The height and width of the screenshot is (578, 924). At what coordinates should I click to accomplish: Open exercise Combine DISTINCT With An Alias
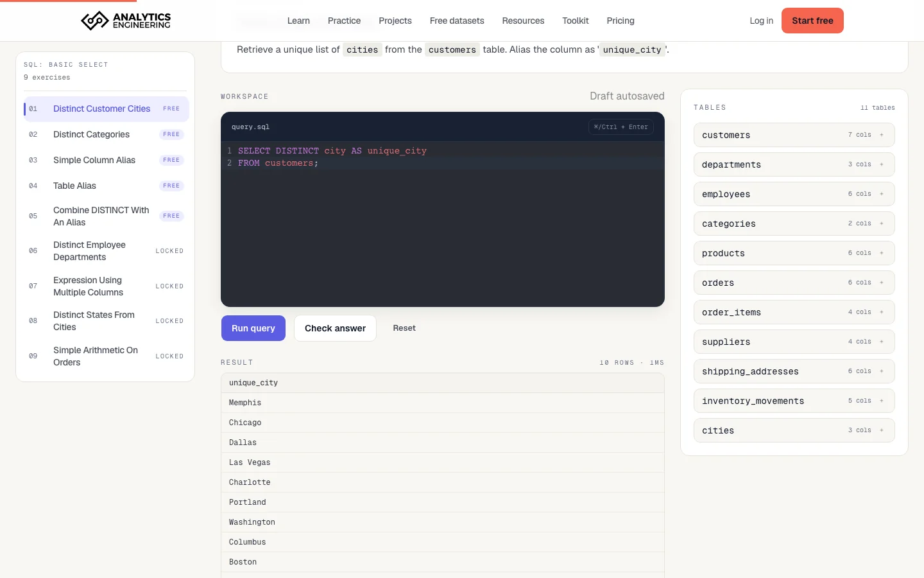click(107, 216)
